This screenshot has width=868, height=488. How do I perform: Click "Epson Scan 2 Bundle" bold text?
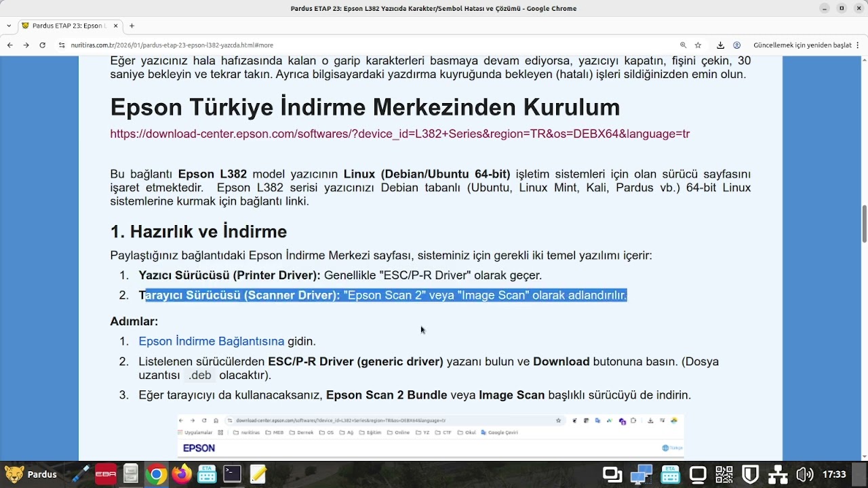tap(387, 394)
